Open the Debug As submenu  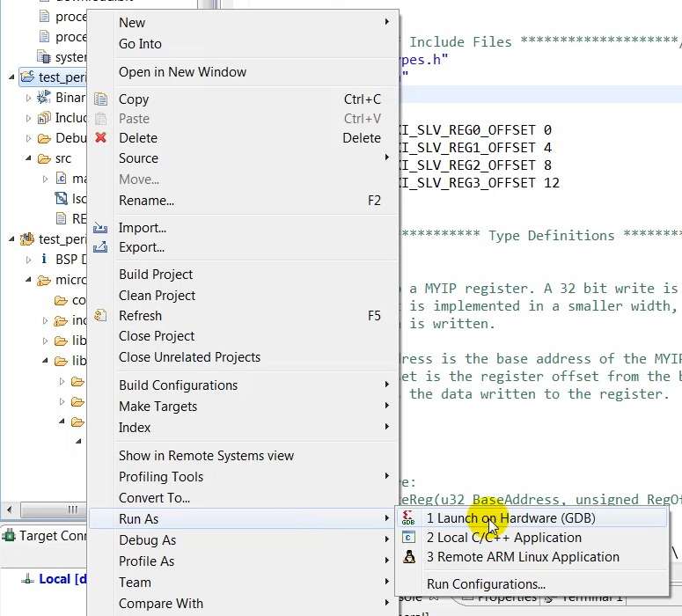148,540
